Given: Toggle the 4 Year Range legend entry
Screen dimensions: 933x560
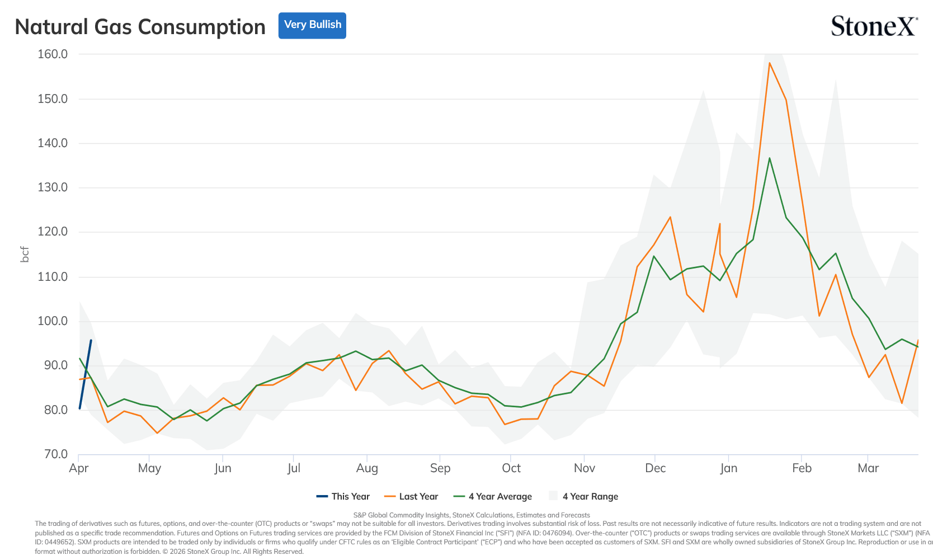Looking at the screenshot, I should [x=583, y=496].
